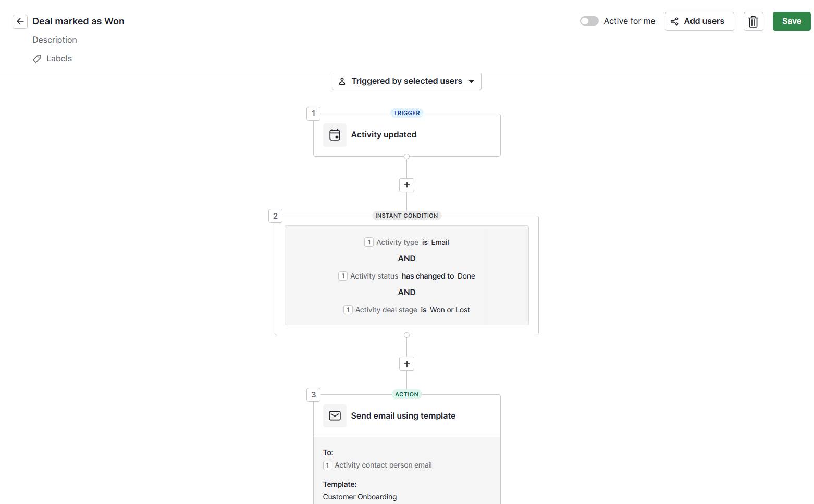The height and width of the screenshot is (504, 814).
Task: Click the back arrow icon
Action: coord(20,21)
